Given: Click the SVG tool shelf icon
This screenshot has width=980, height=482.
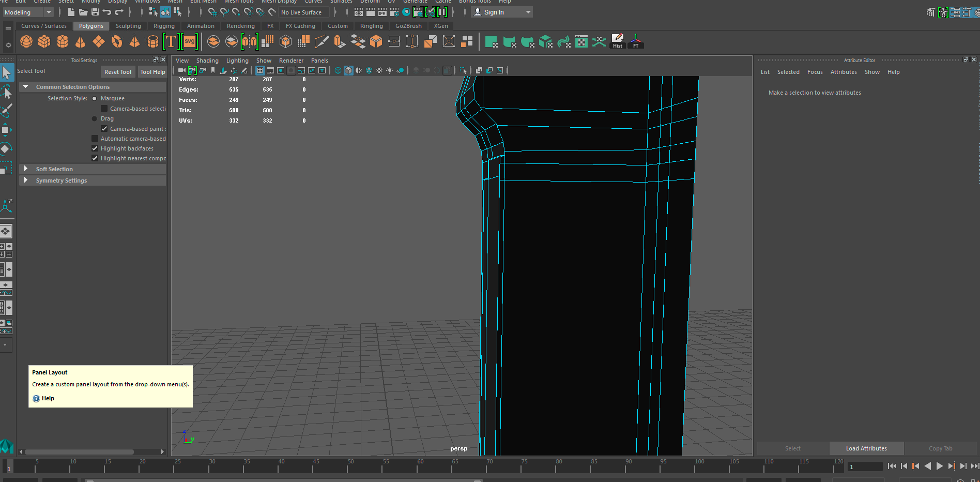Looking at the screenshot, I should coord(190,41).
